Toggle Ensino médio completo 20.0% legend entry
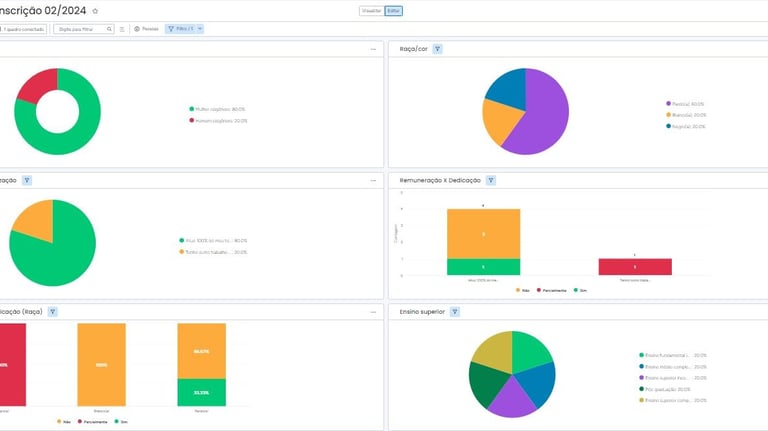 pos(673,366)
